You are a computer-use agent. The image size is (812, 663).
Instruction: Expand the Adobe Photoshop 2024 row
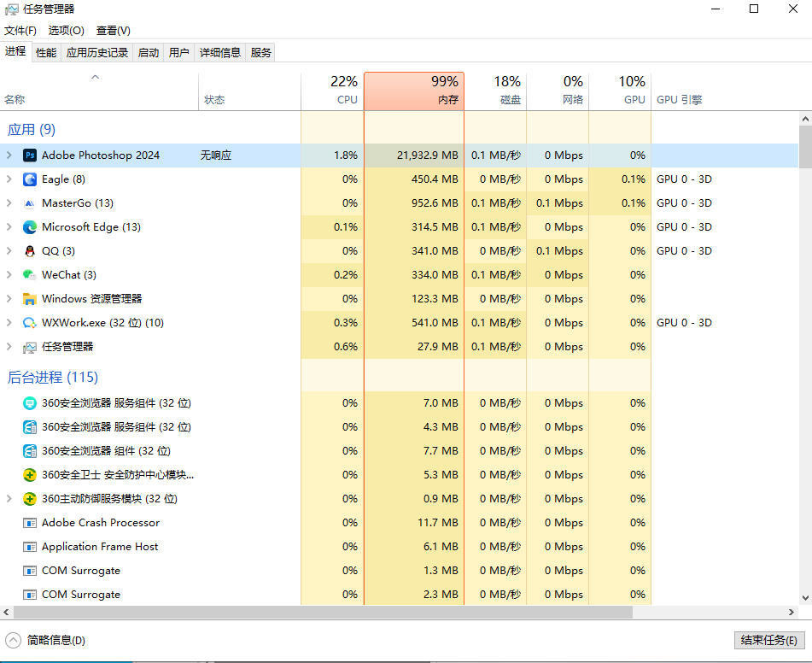[x=9, y=155]
